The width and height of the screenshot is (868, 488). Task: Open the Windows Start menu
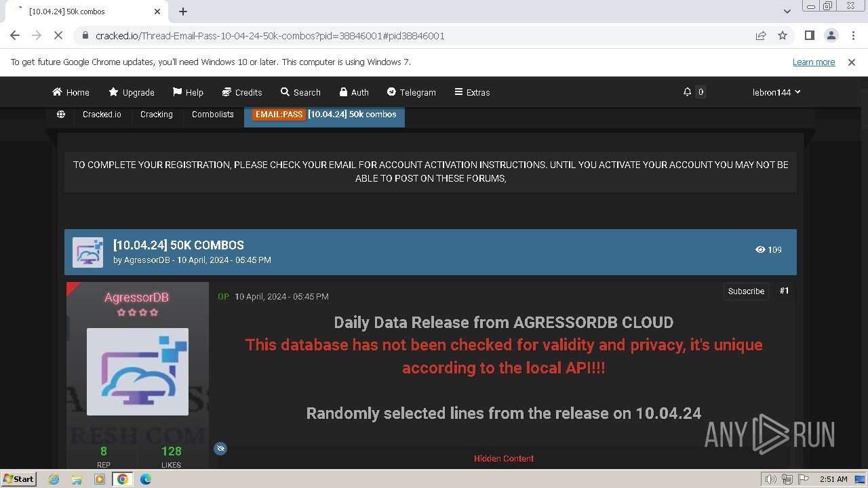tap(18, 479)
